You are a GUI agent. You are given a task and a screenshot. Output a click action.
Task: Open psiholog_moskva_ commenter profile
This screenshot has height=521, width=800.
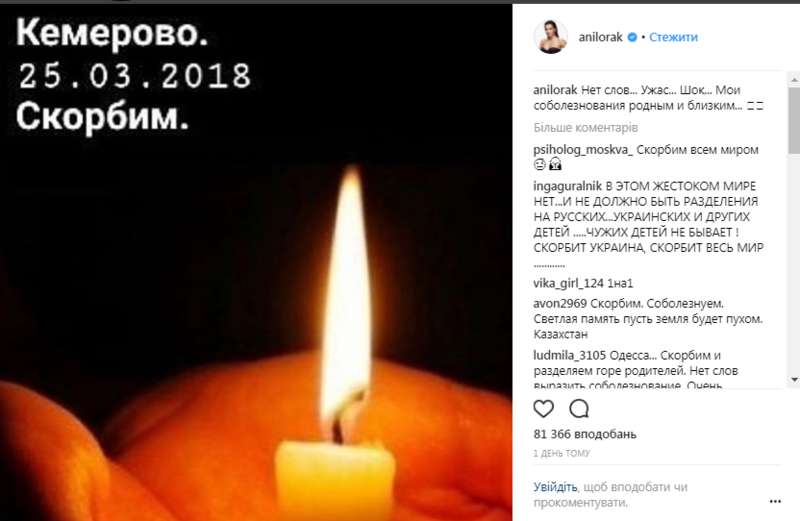point(583,150)
